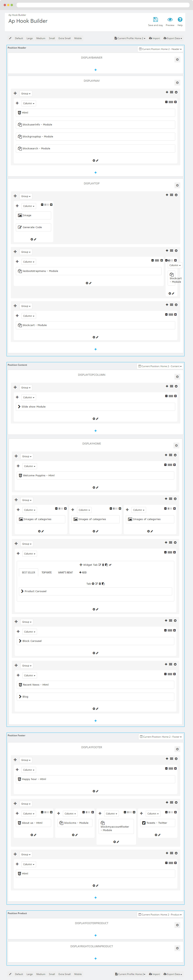This screenshot has height=980, width=193.
Task: Select Large in the top toolbar
Action: pyautogui.click(x=30, y=38)
